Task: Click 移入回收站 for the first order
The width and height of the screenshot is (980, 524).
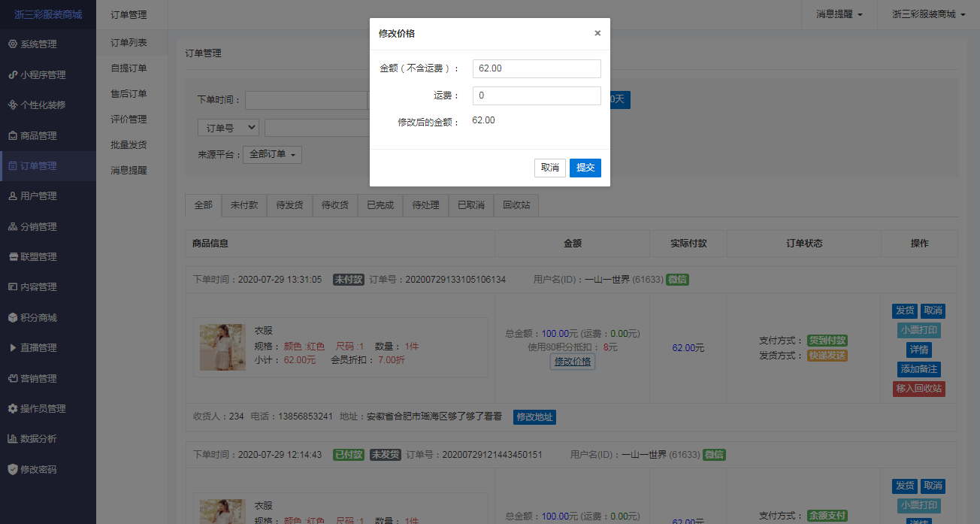Action: (x=919, y=389)
